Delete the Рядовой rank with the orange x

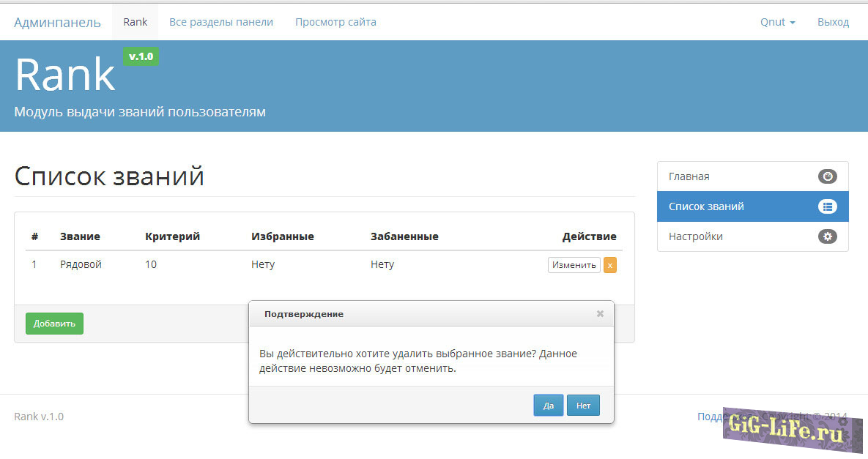coord(609,265)
